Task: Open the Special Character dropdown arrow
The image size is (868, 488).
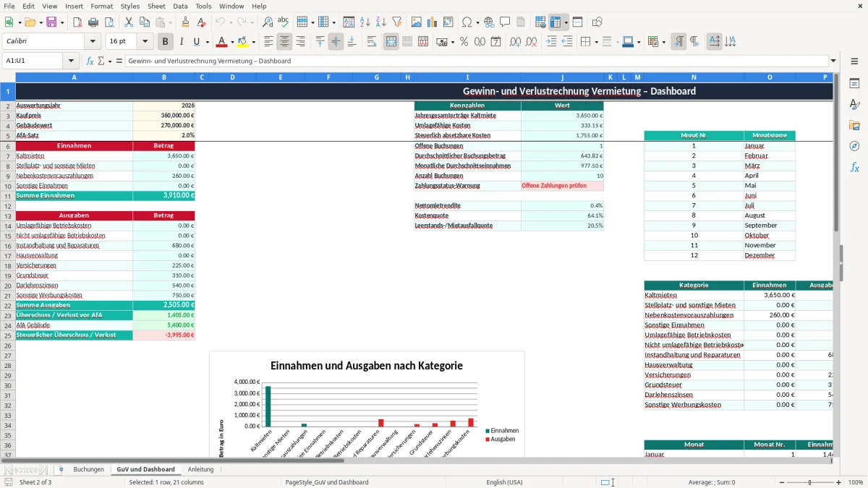Action: (x=476, y=22)
